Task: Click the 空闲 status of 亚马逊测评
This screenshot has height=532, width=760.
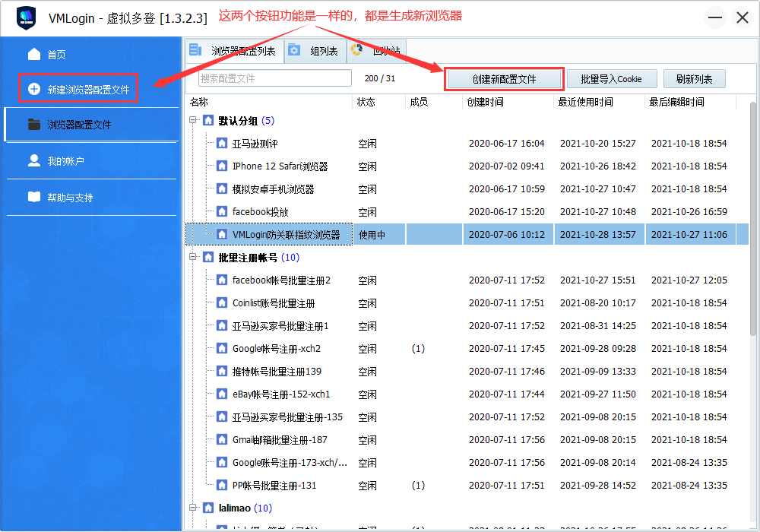Action: pos(367,144)
